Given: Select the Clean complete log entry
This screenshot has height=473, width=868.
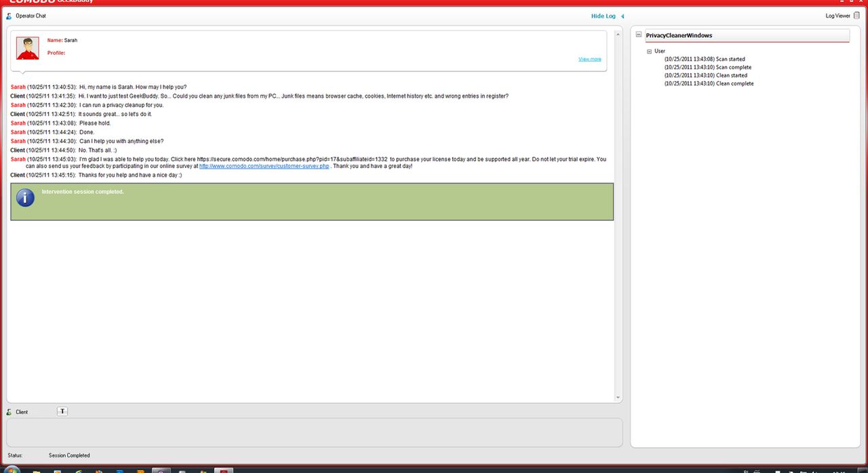Looking at the screenshot, I should coord(709,84).
